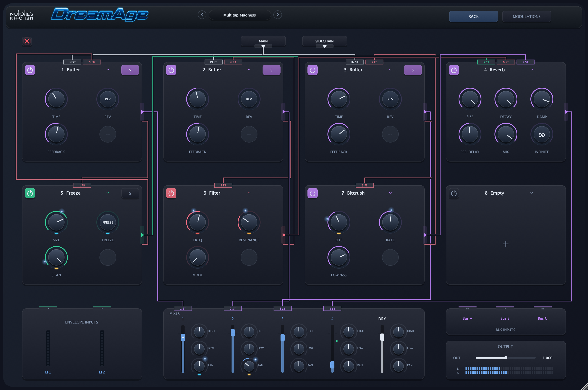Switch to the RACK tab

click(473, 16)
